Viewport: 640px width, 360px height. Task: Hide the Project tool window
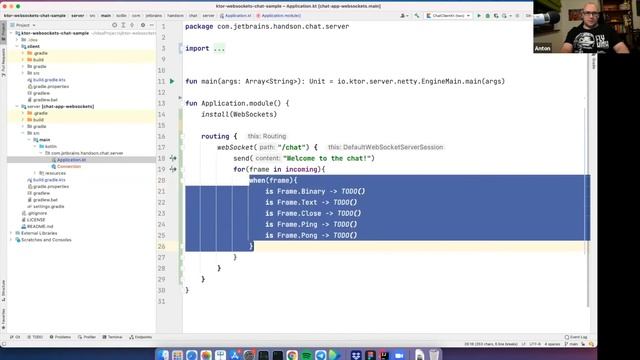[x=151, y=25]
